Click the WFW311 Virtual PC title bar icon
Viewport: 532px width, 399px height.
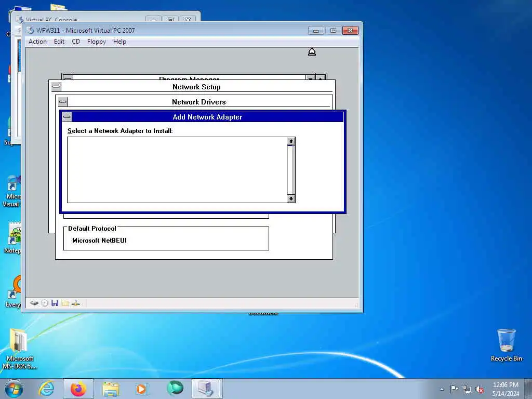pyautogui.click(x=30, y=30)
